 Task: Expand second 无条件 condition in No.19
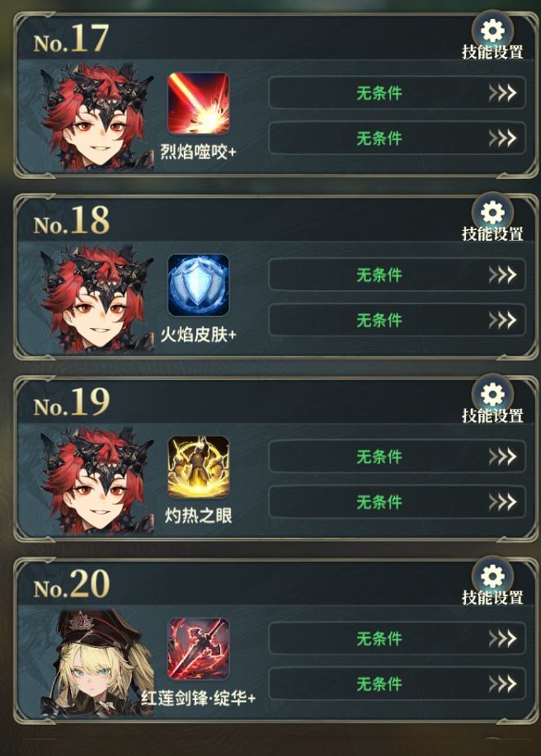click(397, 501)
